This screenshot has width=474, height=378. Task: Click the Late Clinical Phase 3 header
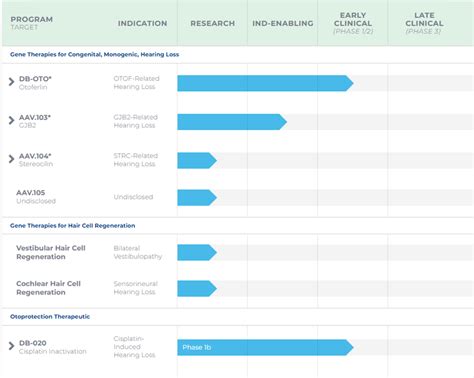424,23
